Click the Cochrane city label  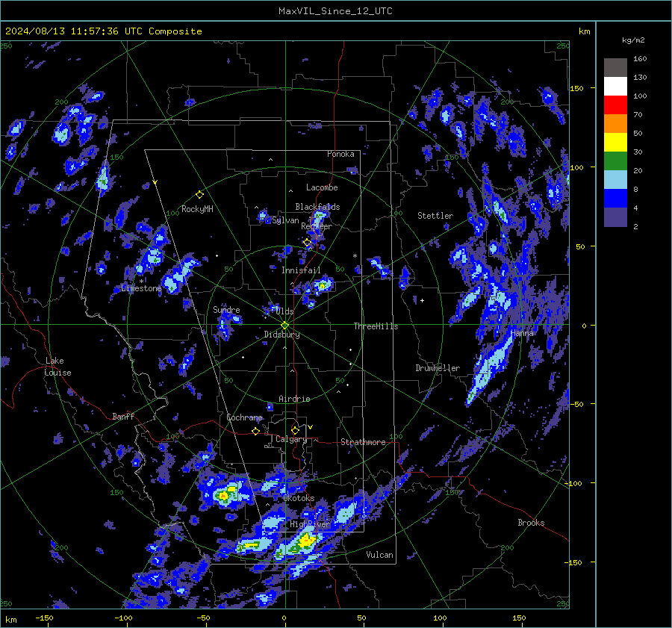(244, 417)
